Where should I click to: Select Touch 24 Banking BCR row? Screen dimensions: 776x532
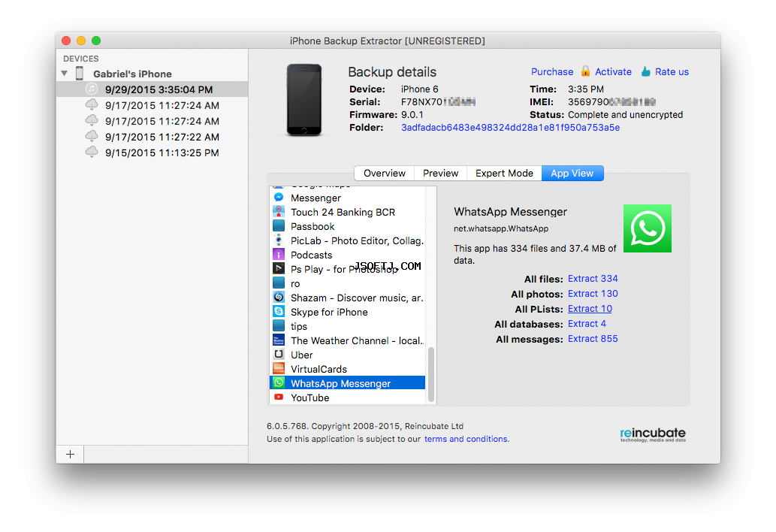point(347,213)
